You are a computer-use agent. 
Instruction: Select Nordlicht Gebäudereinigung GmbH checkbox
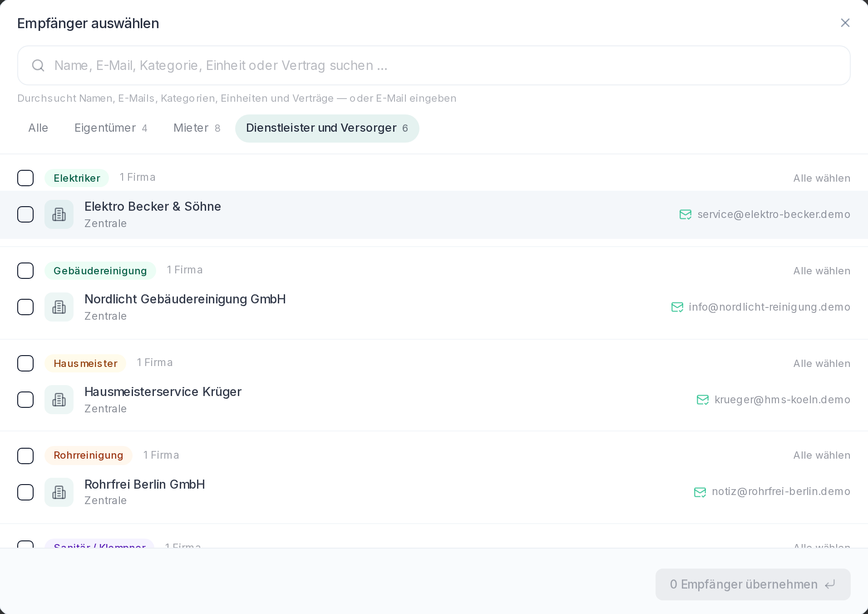(x=25, y=307)
